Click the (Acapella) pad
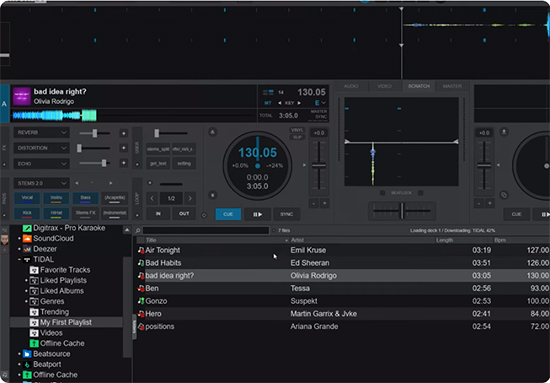The width and height of the screenshot is (550, 383). tap(114, 198)
